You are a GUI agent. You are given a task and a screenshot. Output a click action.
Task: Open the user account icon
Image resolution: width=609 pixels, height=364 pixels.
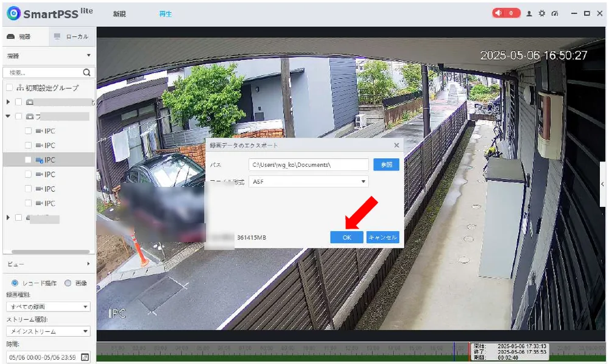[x=529, y=13]
